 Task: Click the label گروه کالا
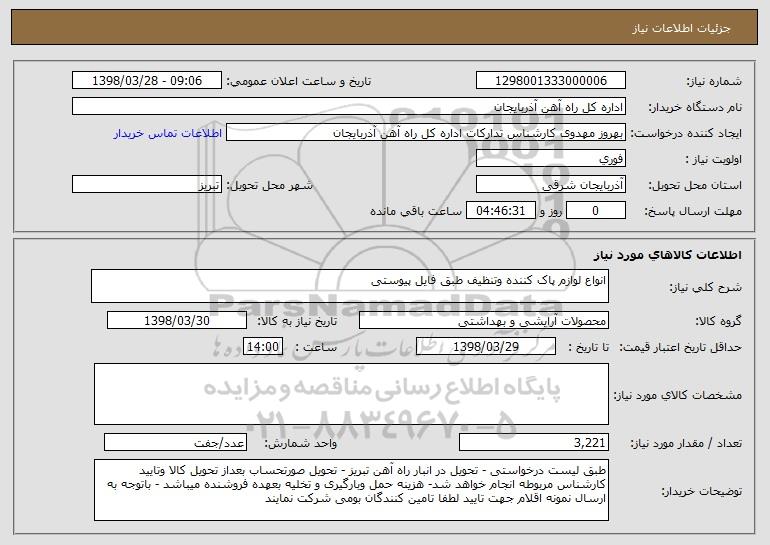coord(718,322)
